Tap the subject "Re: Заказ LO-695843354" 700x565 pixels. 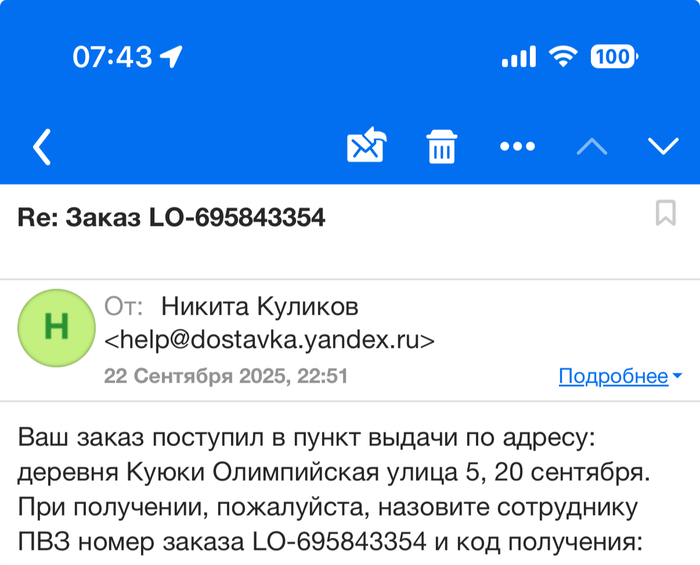(171, 217)
